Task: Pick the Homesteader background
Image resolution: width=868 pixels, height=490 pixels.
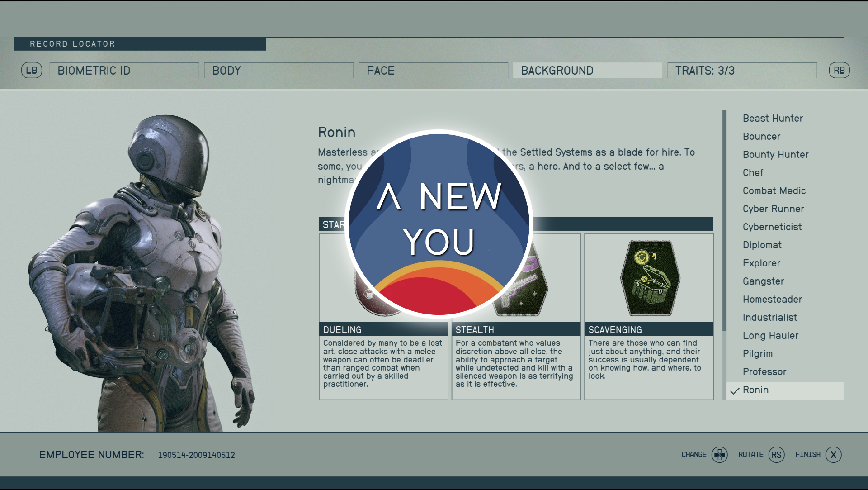Action: point(772,300)
